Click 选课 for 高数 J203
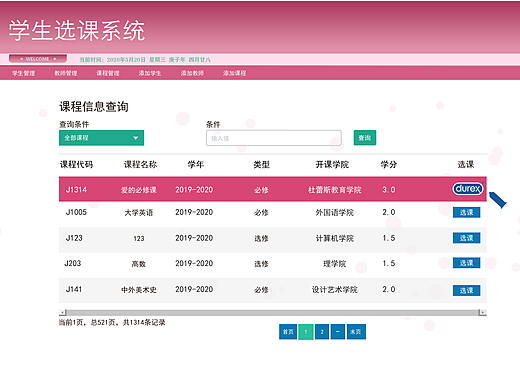Image resolution: width=520 pixels, height=390 pixels. coord(466,263)
